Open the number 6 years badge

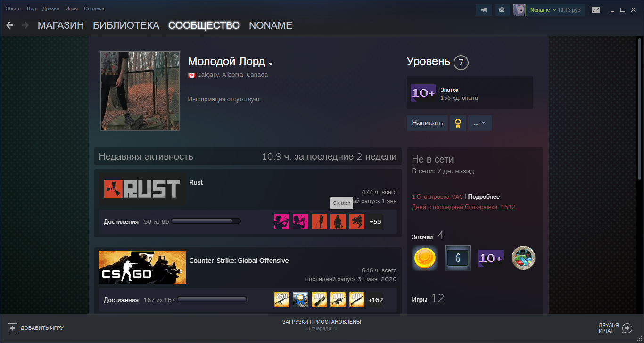tap(458, 258)
